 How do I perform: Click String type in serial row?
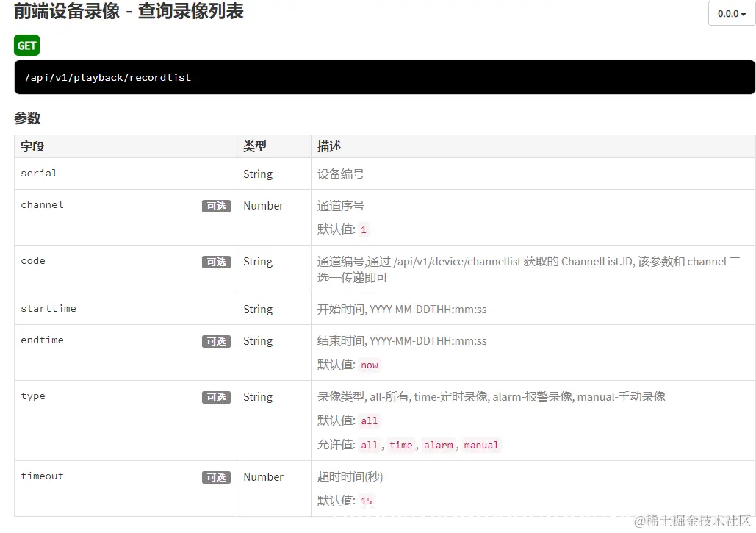click(x=258, y=174)
